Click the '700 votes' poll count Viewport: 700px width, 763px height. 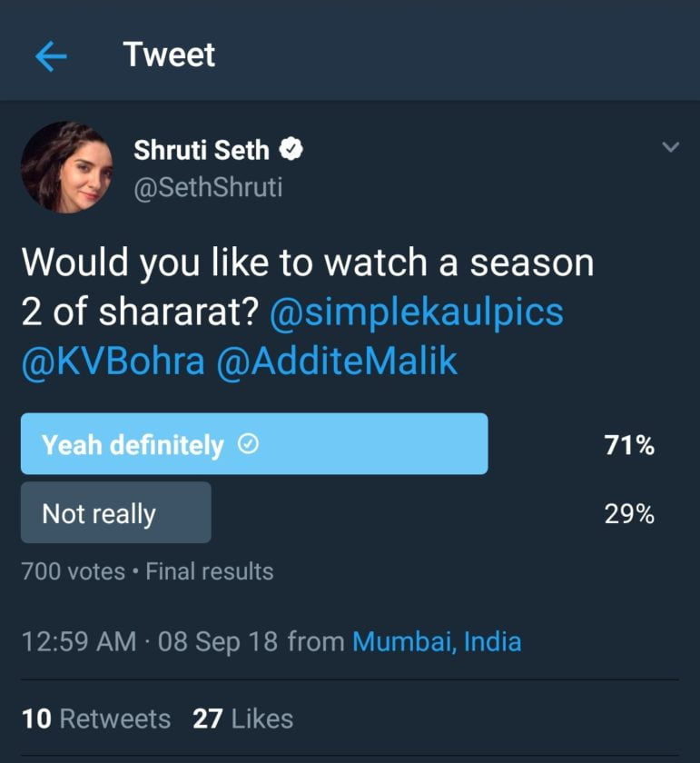pyautogui.click(x=73, y=571)
